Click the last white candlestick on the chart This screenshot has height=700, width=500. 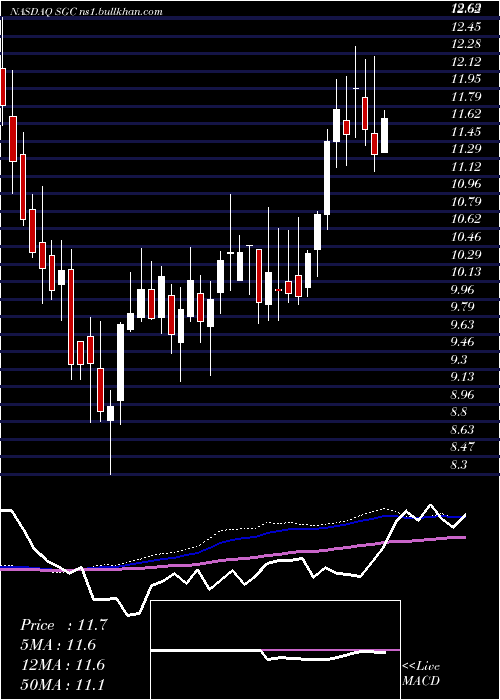384,136
